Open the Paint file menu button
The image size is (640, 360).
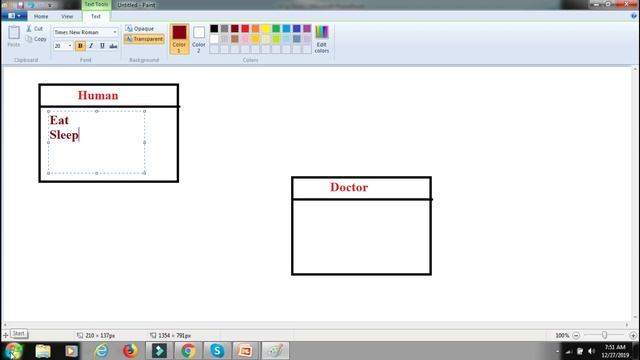14,16
